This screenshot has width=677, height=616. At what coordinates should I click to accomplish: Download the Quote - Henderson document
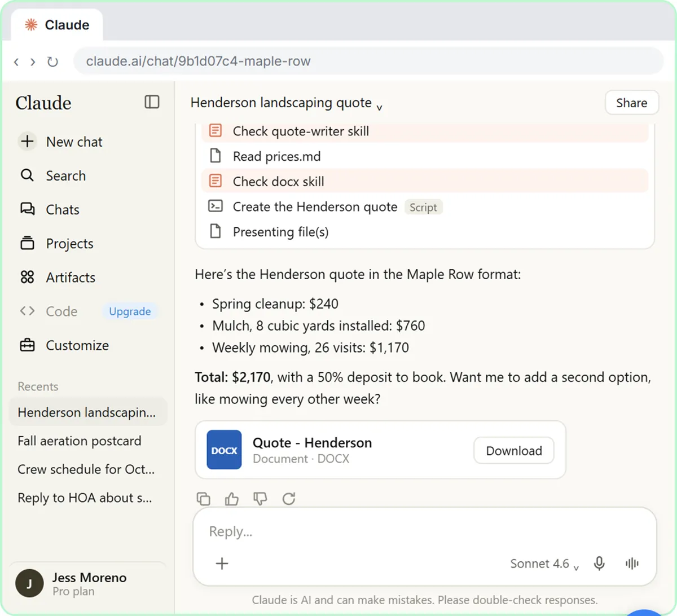pos(514,451)
